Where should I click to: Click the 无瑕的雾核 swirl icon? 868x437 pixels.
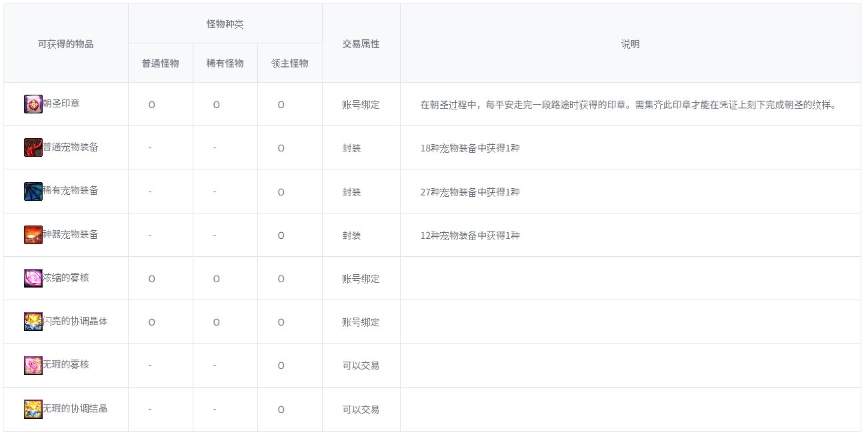[x=33, y=365]
